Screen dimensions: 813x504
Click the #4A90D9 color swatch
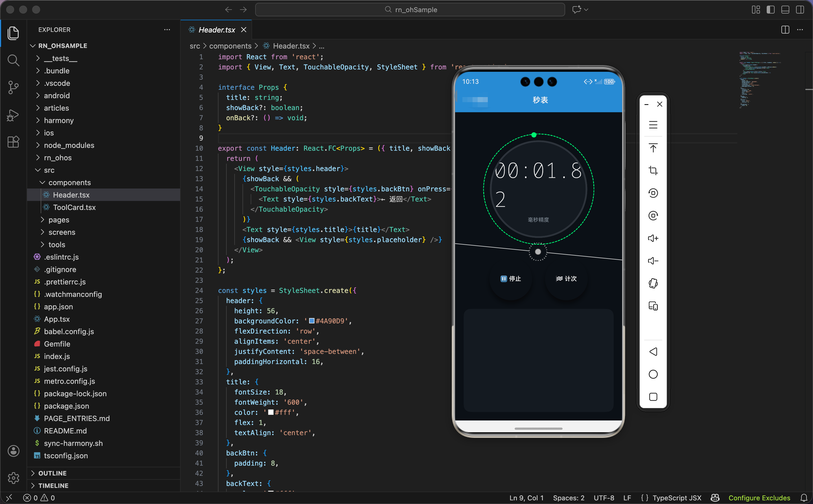[311, 321]
